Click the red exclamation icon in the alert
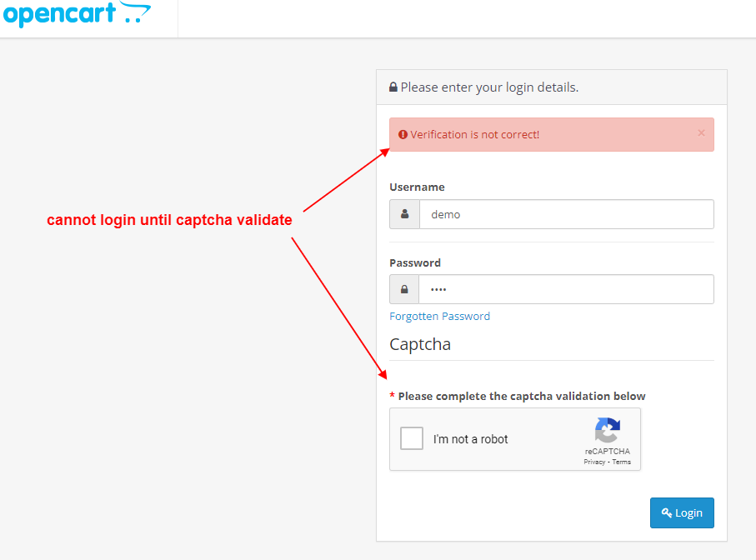The image size is (756, 560). (x=403, y=135)
